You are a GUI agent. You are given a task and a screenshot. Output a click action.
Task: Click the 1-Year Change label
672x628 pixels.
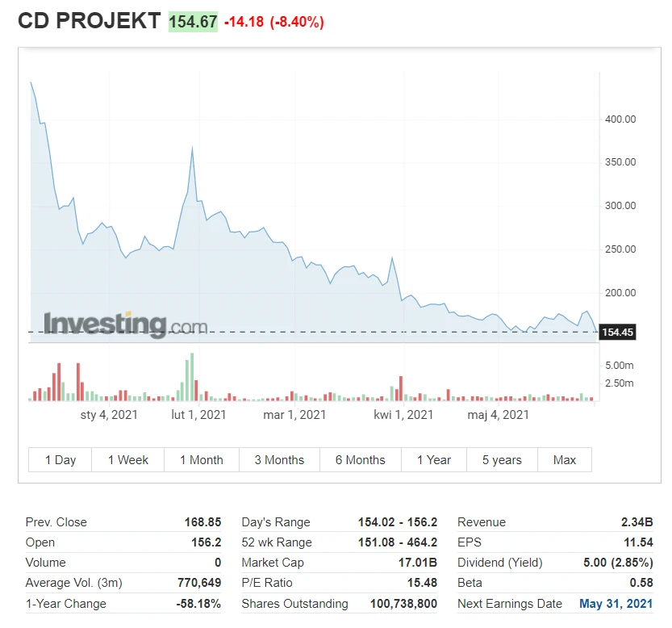[x=65, y=604]
